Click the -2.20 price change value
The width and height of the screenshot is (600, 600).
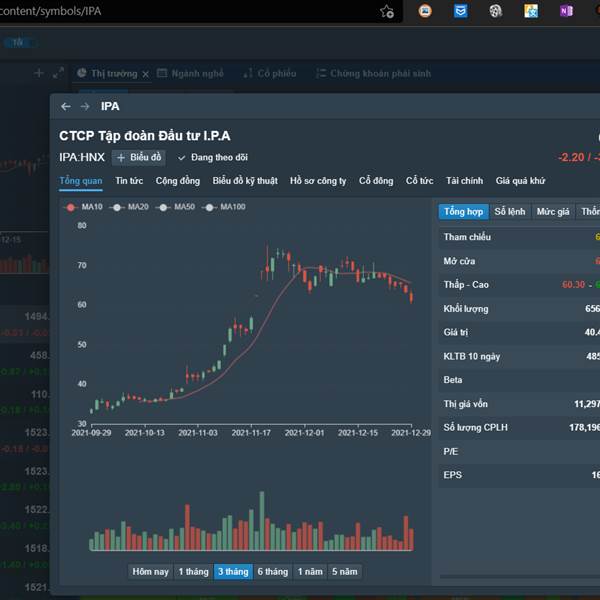coord(571,157)
